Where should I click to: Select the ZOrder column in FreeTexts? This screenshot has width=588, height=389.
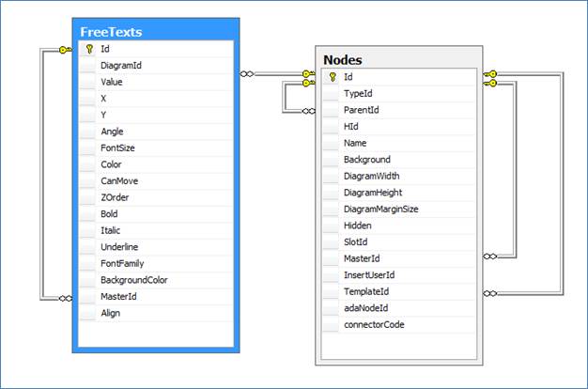115,197
